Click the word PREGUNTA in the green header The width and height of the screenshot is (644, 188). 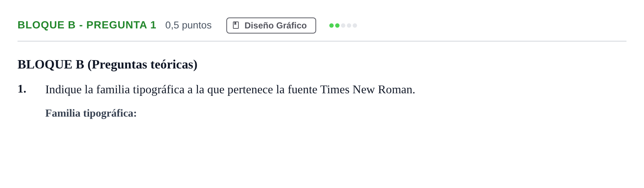tap(117, 25)
